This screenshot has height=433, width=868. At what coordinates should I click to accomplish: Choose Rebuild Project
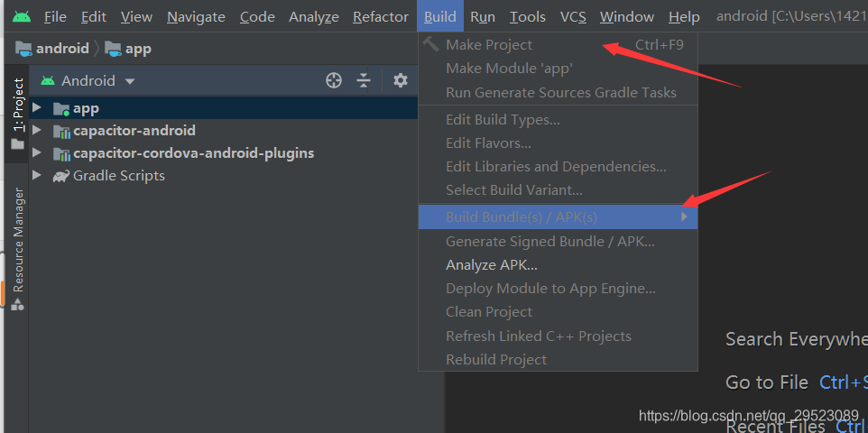pos(558,359)
